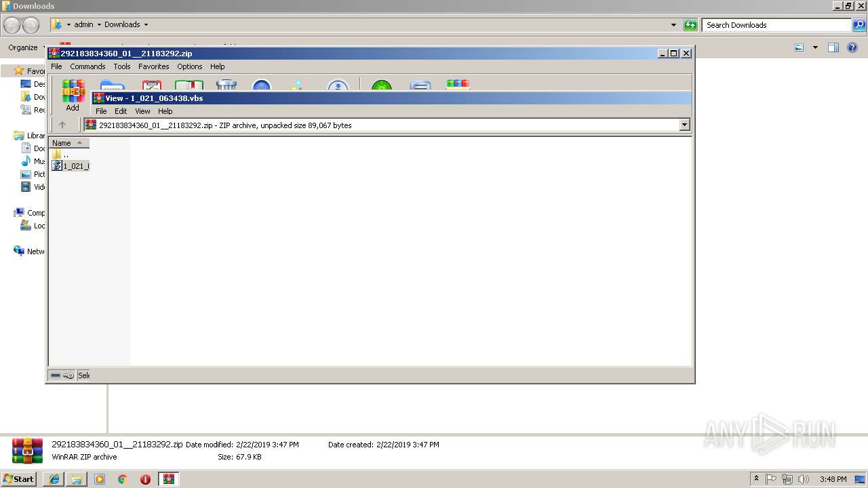The image size is (868, 488).
Task: Launch Chrome from the taskbar
Action: 123,479
